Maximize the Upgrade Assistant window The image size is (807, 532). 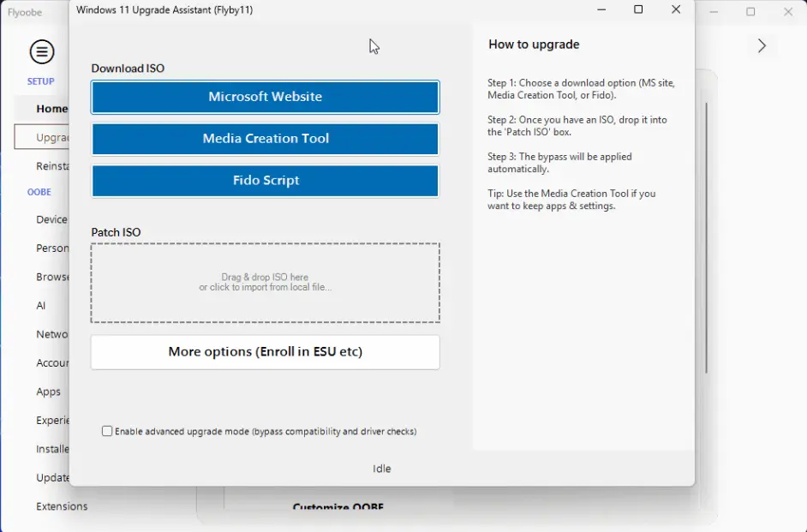[638, 9]
